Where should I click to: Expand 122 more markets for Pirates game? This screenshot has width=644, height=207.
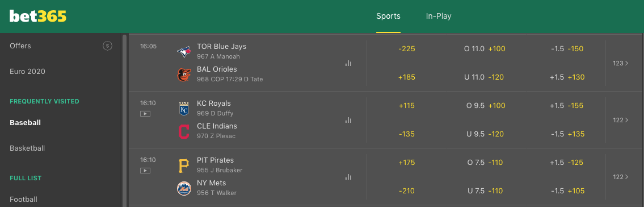621,177
